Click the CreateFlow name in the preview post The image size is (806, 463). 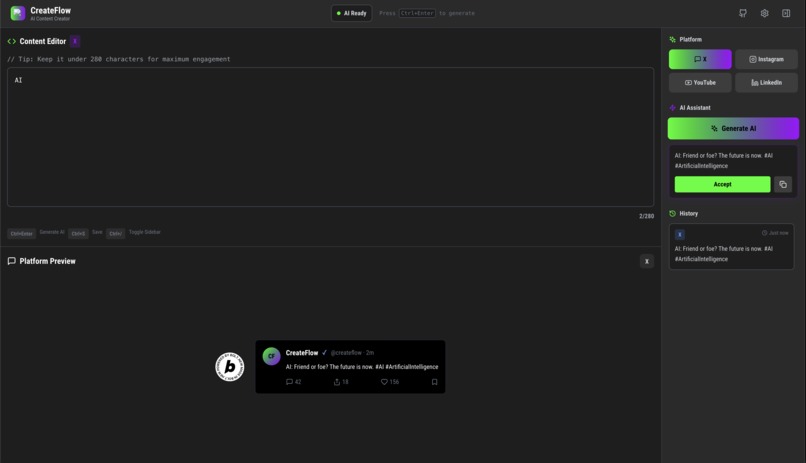click(302, 353)
